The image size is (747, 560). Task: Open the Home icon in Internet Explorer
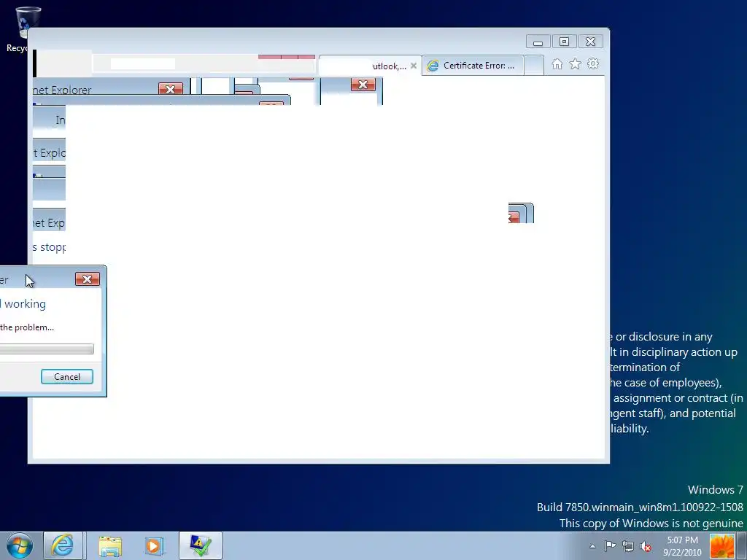[x=557, y=64]
